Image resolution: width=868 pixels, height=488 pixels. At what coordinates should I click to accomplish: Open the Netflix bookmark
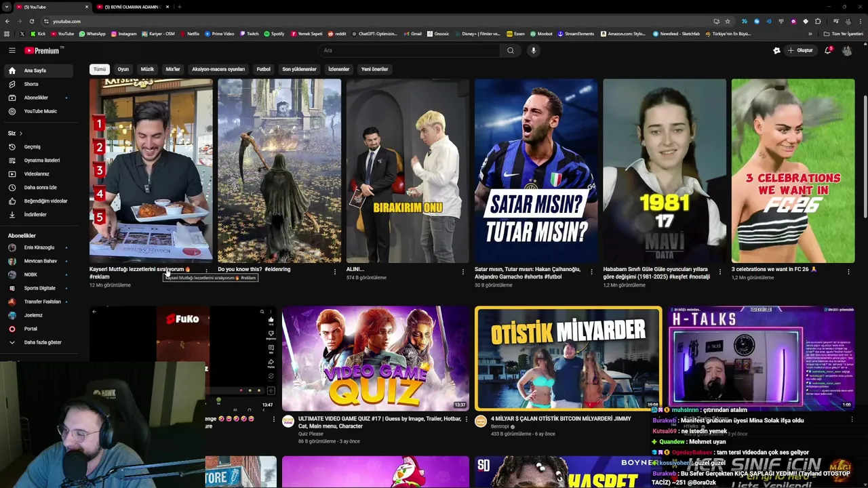pyautogui.click(x=189, y=34)
